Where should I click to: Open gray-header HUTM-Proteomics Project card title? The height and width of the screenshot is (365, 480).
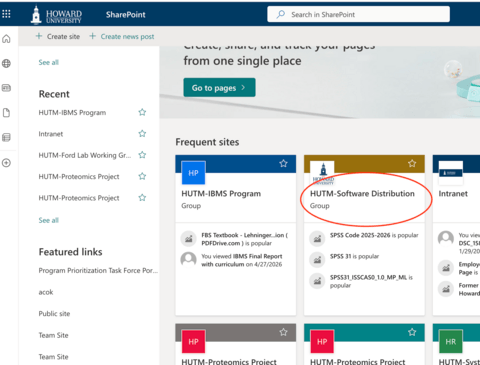pyautogui.click(x=229, y=361)
